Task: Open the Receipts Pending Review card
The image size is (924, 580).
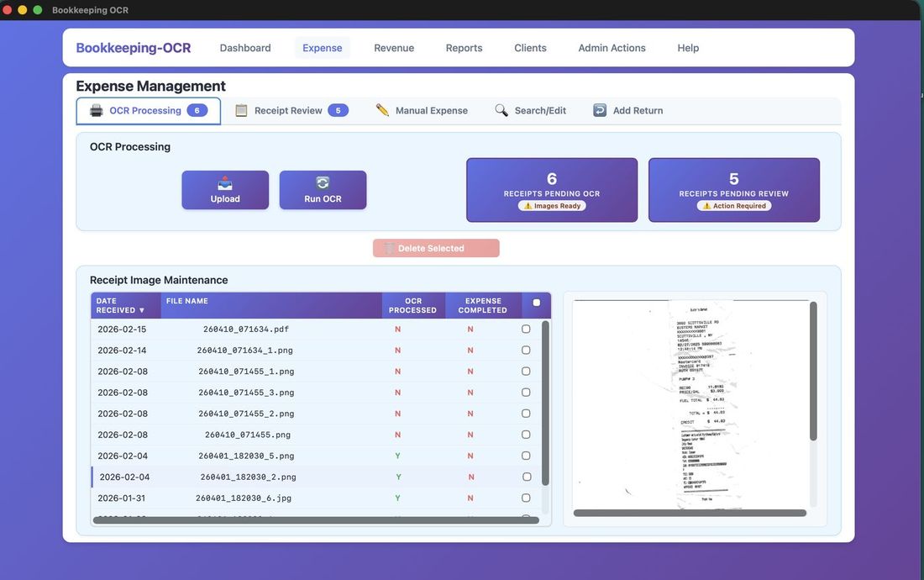Action: click(733, 190)
